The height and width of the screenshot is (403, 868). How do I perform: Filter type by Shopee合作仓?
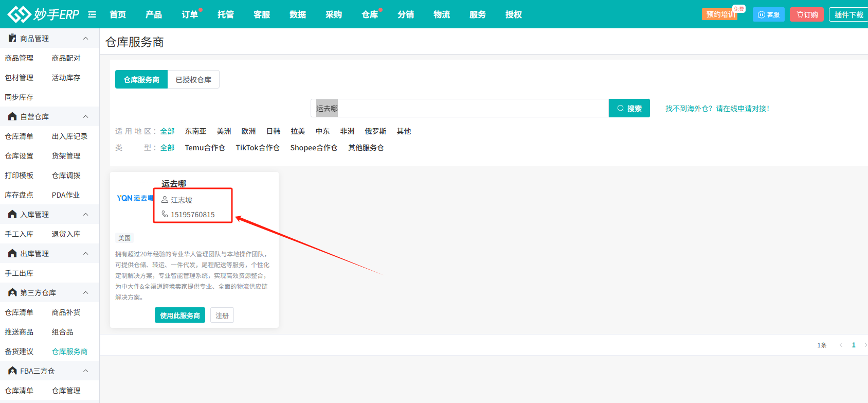(x=314, y=148)
